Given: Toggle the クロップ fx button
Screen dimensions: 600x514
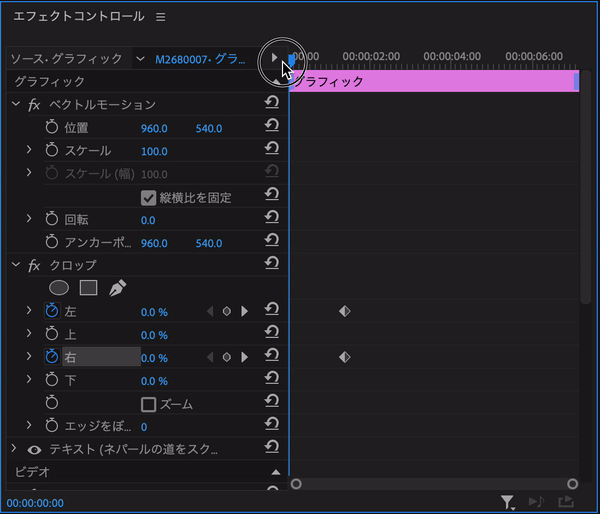Looking at the screenshot, I should pos(34,265).
